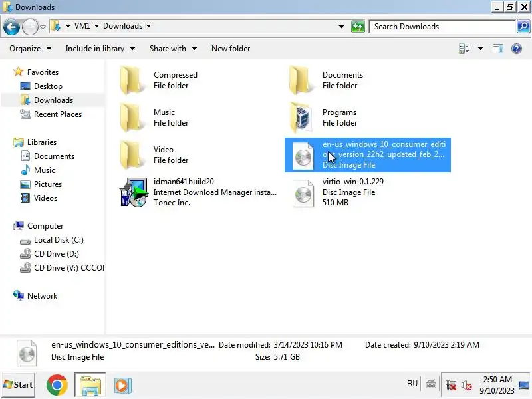Open More view options dropdown arrow
Image resolution: width=532 pixels, height=399 pixels.
[x=480, y=49]
